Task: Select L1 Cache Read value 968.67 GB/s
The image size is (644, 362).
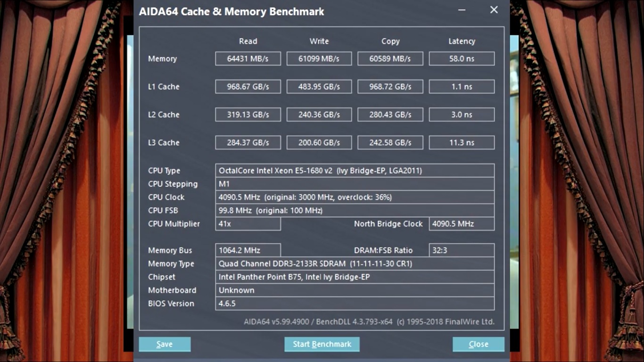Action: (x=248, y=87)
